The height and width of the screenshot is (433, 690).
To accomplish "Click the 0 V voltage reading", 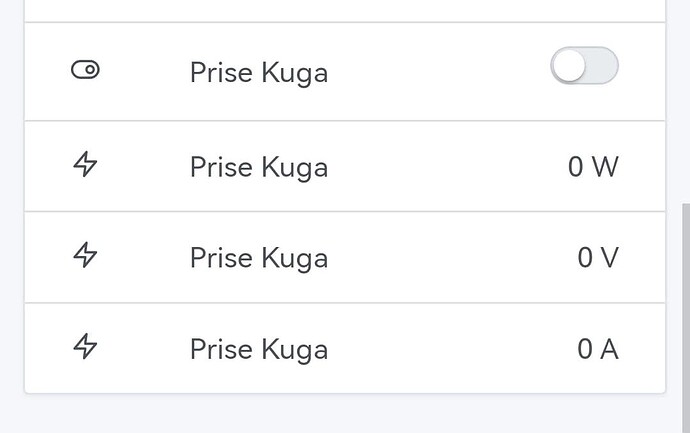I will point(598,258).
